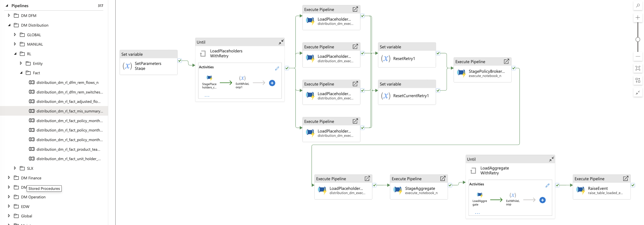
Task: Collapse the LoadPlaceholdersWithRetry Until activity
Action: (x=281, y=42)
